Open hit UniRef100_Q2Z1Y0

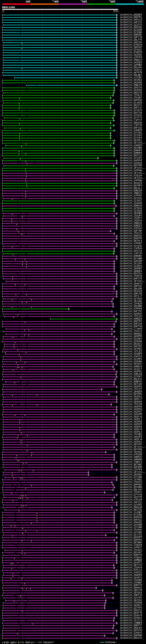click(x=131, y=25)
